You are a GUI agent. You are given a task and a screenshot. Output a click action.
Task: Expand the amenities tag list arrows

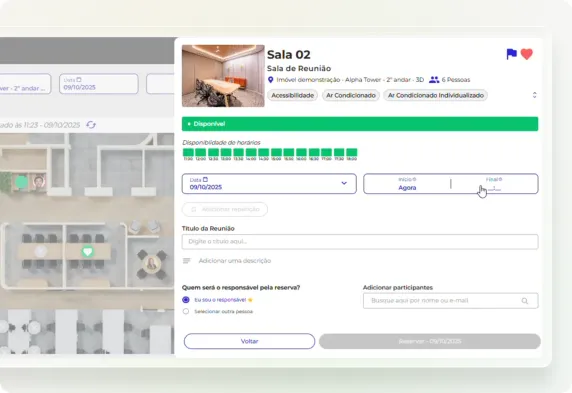pos(534,95)
